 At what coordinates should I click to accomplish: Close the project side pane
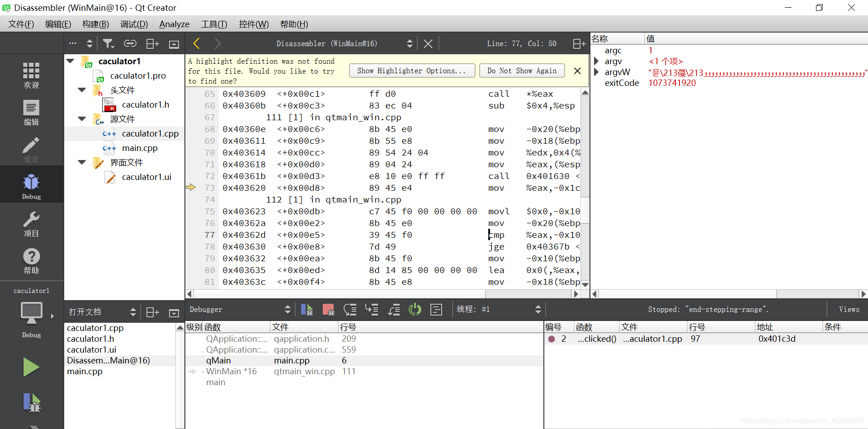pyautogui.click(x=174, y=44)
